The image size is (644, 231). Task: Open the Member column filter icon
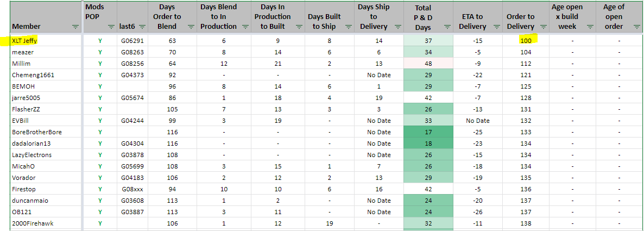pos(75,27)
